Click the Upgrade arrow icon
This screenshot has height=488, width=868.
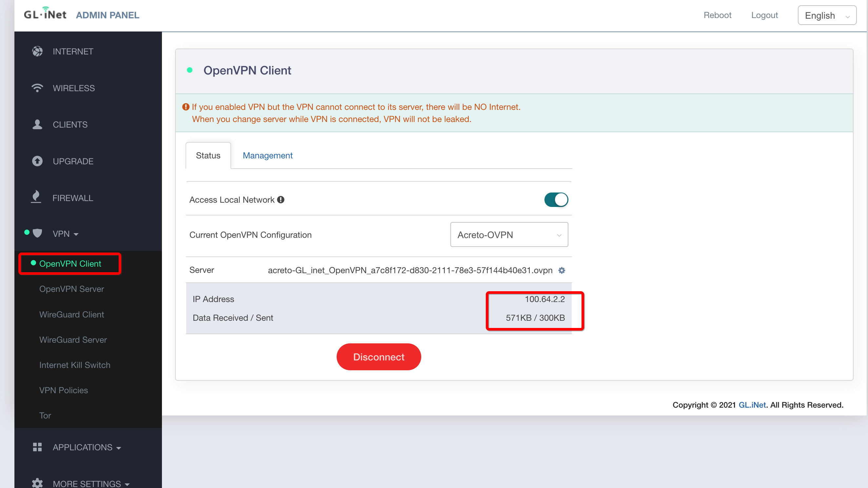(x=37, y=161)
